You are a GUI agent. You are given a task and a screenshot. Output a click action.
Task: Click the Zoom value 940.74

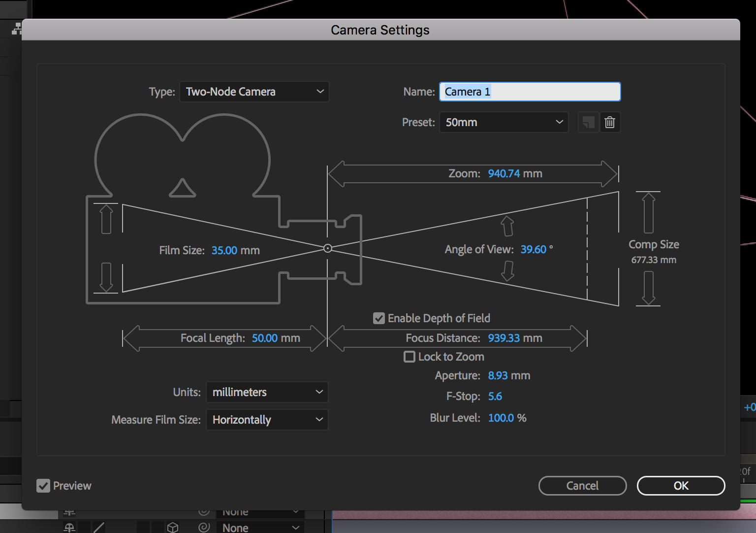coord(504,173)
